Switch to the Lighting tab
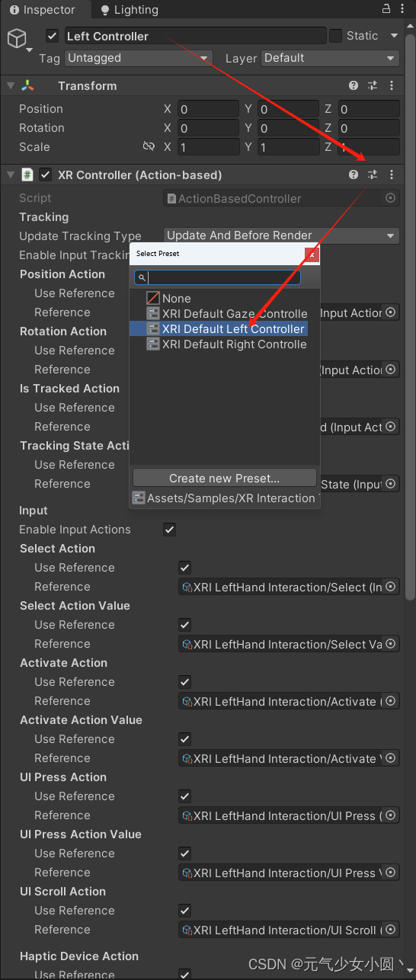The width and height of the screenshot is (416, 980). 129,10
